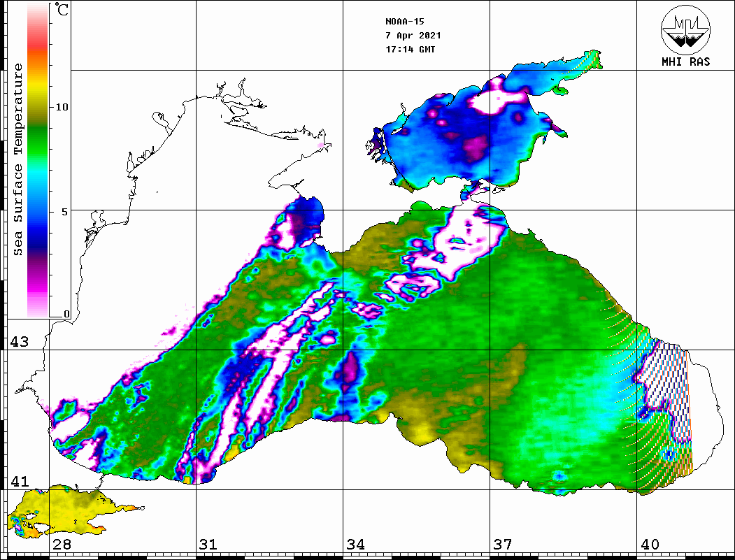
Task: Click the '0' tick on temperature scale
Action: (x=66, y=314)
